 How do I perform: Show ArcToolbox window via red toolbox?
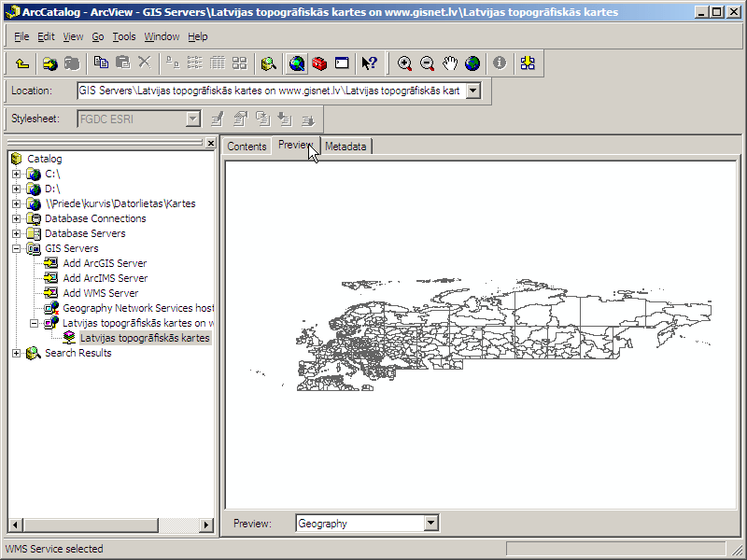(x=319, y=63)
